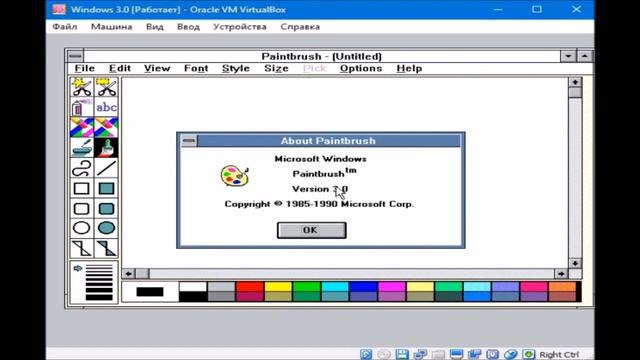
Task: Select the empty Rounded Box tool
Action: pyautogui.click(x=82, y=208)
